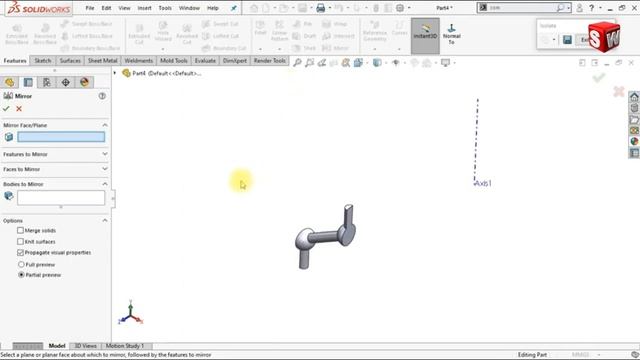Open the search box dropdown arrow

pyautogui.click(x=569, y=8)
